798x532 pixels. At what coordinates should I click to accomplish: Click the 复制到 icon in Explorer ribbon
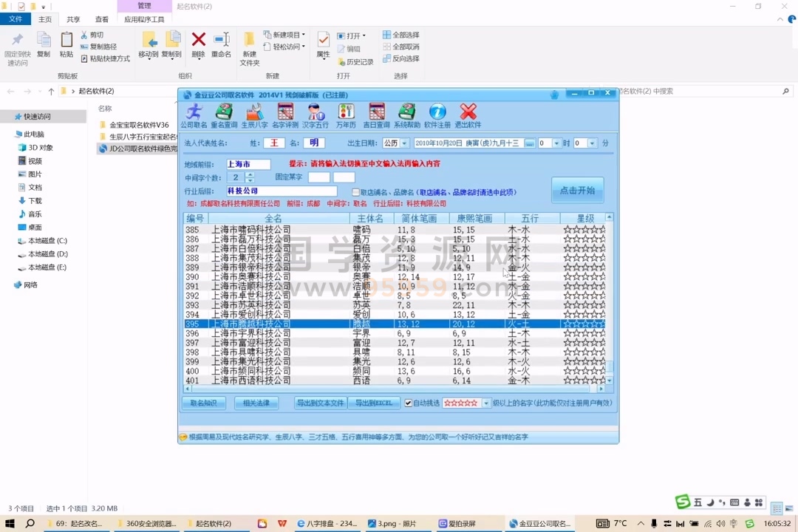pyautogui.click(x=171, y=45)
